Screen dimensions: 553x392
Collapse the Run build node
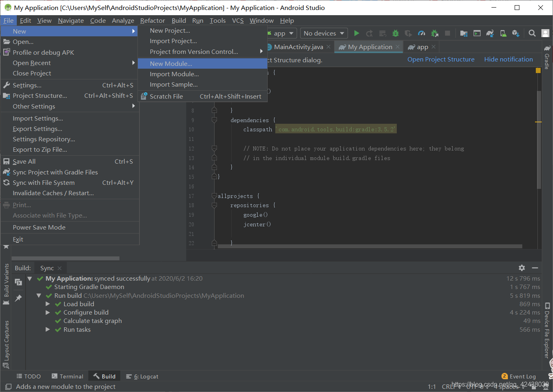[39, 296]
